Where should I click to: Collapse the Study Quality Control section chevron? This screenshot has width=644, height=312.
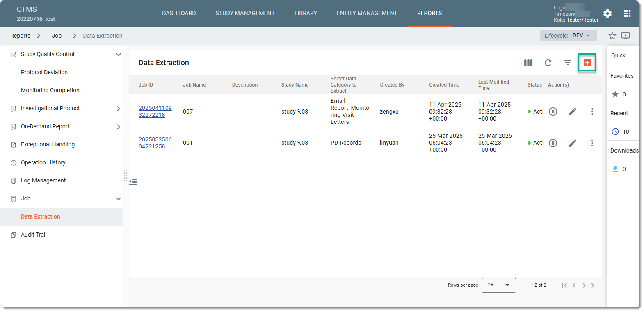pyautogui.click(x=119, y=55)
